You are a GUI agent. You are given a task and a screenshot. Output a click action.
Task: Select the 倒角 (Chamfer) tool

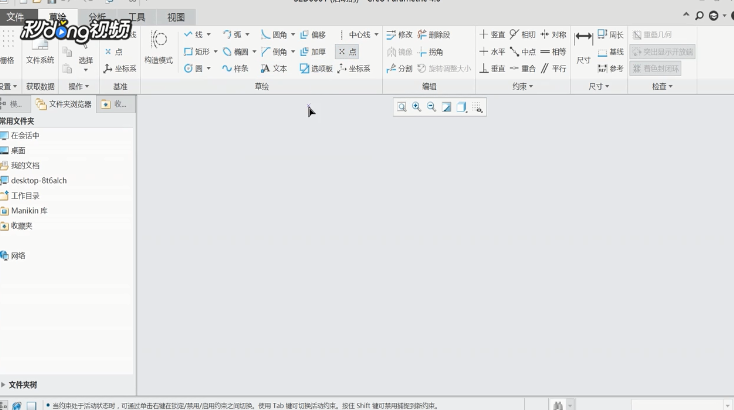pyautogui.click(x=274, y=51)
